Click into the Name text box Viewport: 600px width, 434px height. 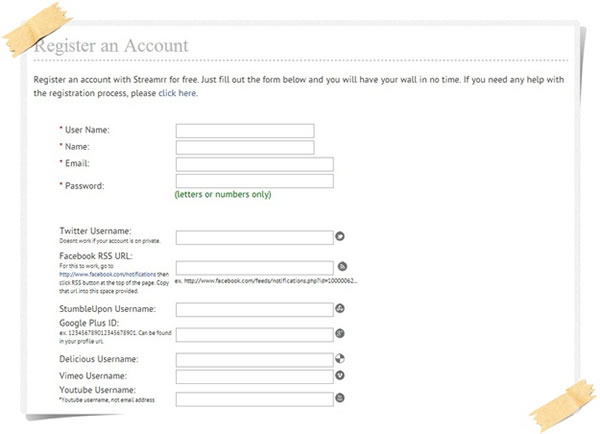click(244, 147)
